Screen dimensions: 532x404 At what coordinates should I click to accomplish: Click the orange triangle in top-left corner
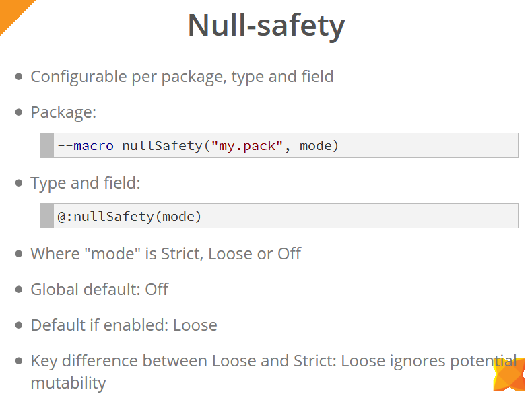pos(12,11)
